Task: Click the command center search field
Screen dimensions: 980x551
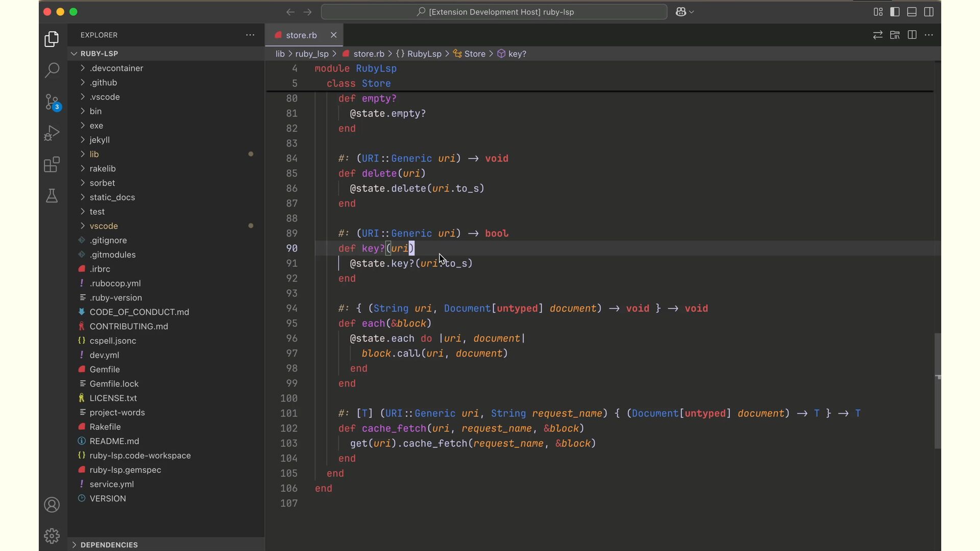Action: pyautogui.click(x=494, y=12)
